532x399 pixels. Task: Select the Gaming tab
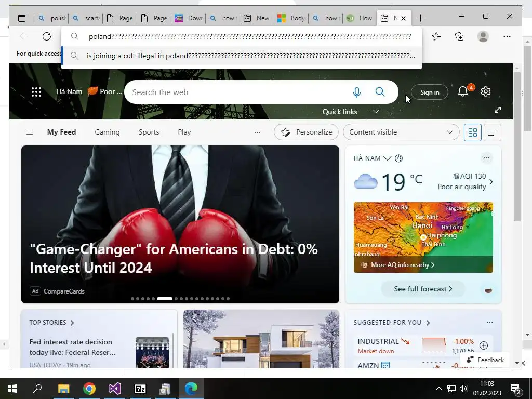pyautogui.click(x=107, y=132)
